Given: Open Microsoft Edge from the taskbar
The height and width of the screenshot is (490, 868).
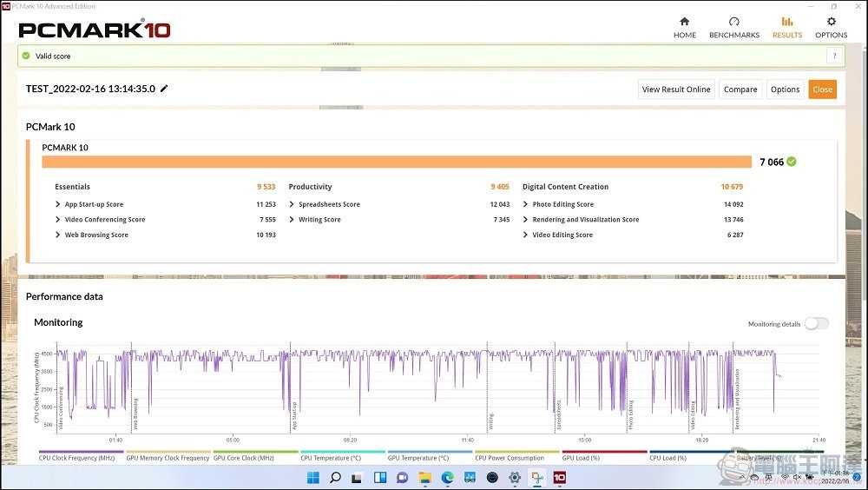Looking at the screenshot, I should click(447, 478).
